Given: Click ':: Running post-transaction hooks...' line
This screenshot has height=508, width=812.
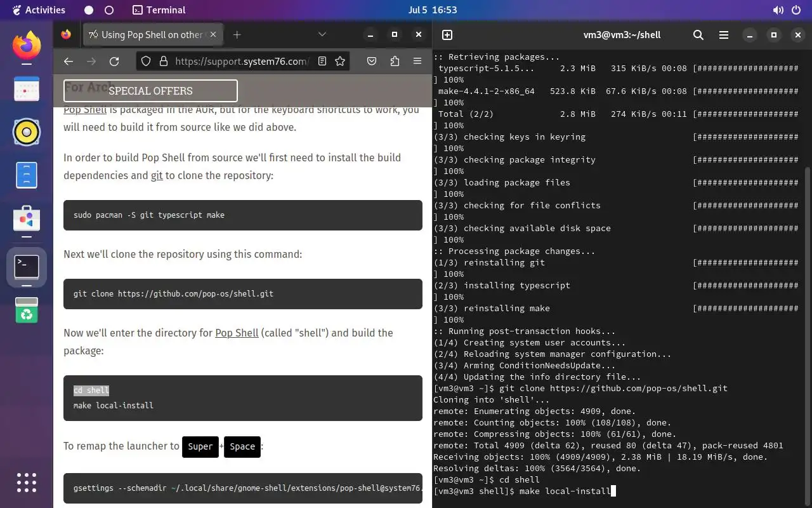Looking at the screenshot, I should click(525, 331).
